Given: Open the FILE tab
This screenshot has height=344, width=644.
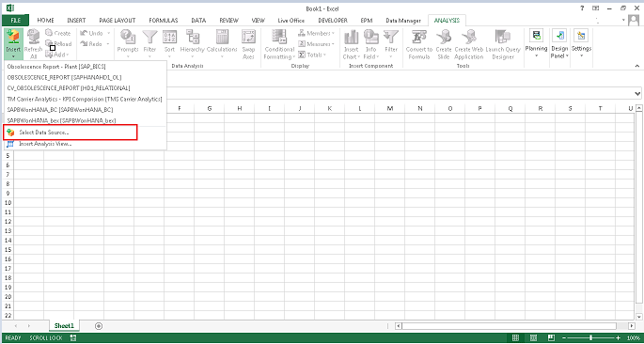Looking at the screenshot, I should [x=16, y=20].
